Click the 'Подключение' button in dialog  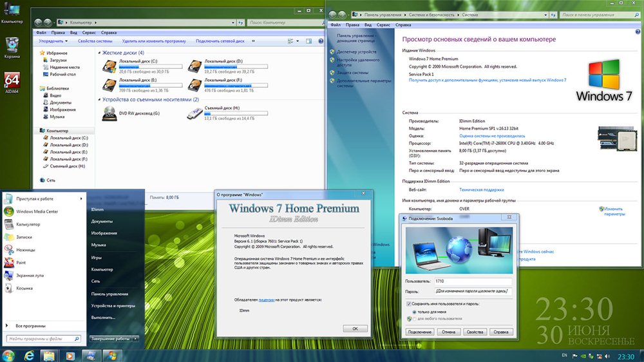419,332
